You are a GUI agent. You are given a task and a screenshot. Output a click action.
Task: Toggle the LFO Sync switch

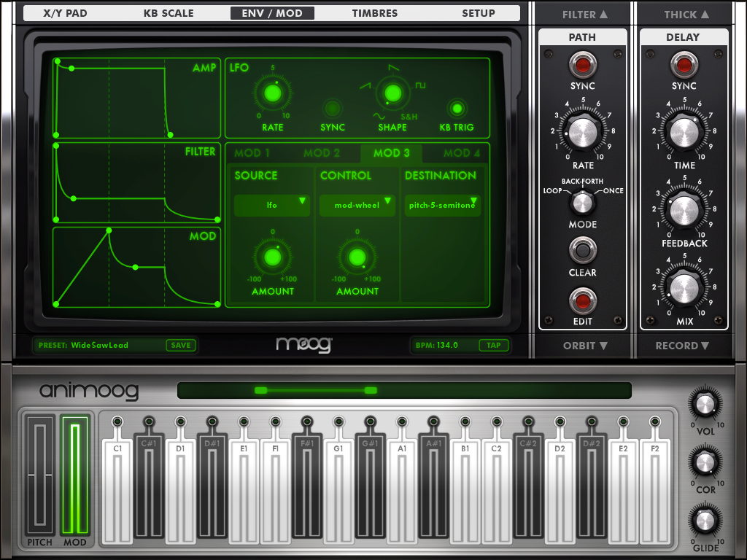click(333, 109)
